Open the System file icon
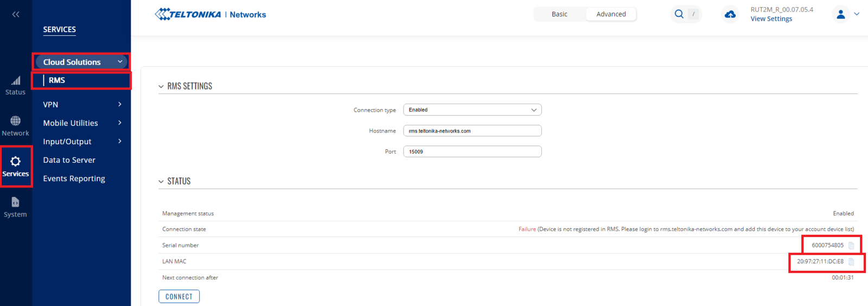868x306 pixels. pyautogui.click(x=16, y=202)
